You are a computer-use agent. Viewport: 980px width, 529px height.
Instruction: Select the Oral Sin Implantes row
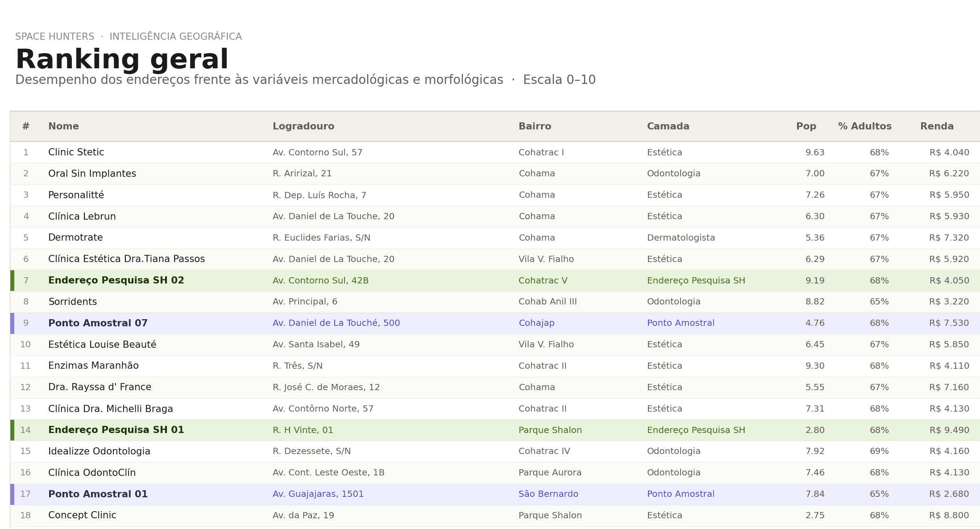(x=92, y=174)
